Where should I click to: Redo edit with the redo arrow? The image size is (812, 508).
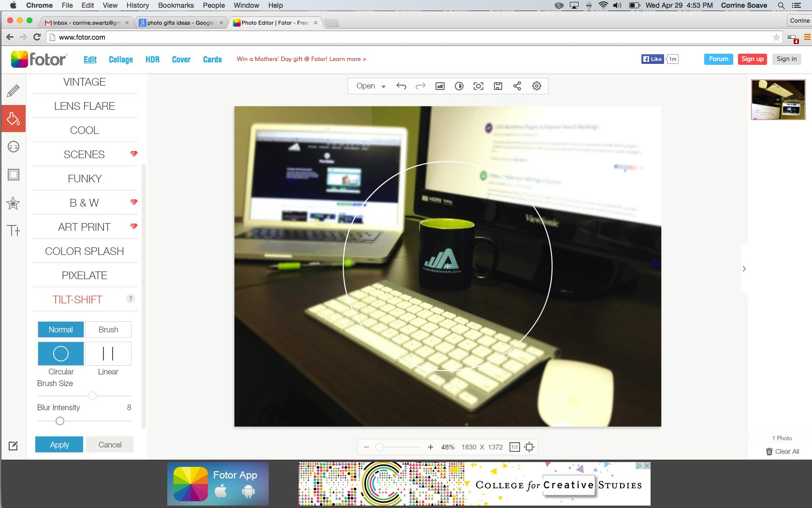(420, 86)
